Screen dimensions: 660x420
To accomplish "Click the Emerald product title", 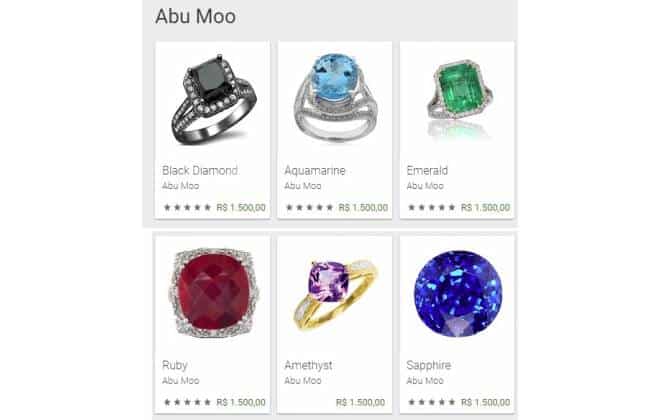I will (427, 170).
